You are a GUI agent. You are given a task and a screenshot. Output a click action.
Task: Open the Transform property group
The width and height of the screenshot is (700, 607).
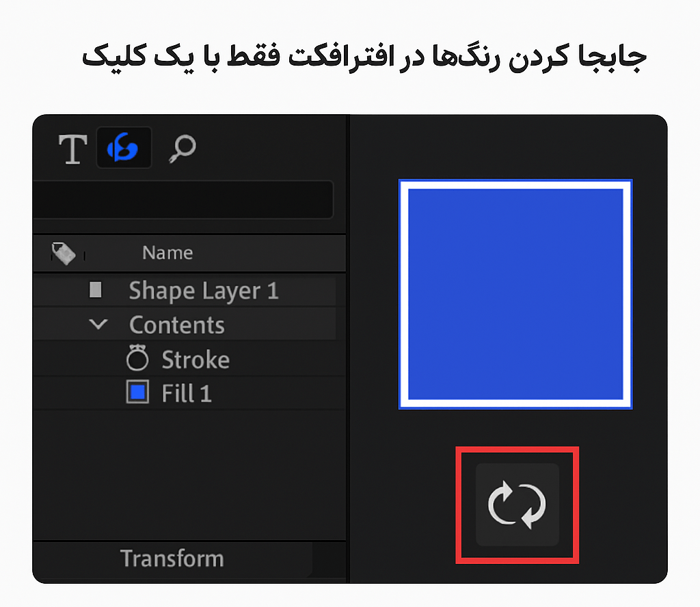click(x=172, y=558)
